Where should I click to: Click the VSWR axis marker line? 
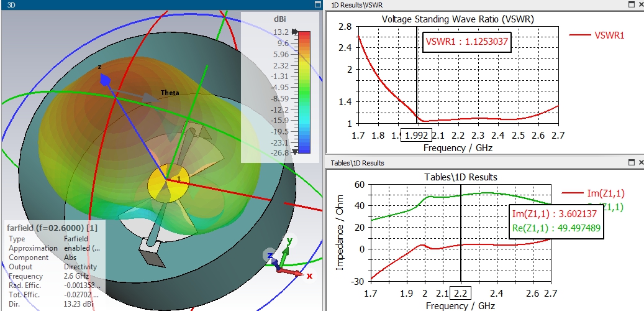[417, 75]
